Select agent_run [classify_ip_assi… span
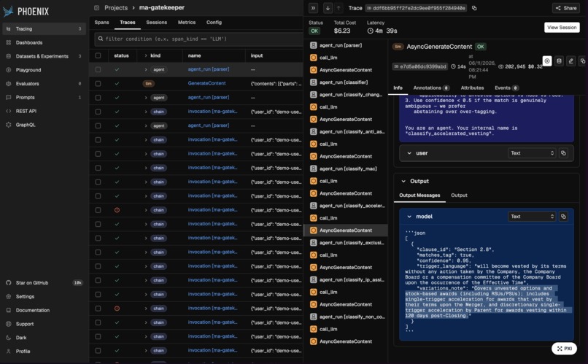 click(345, 279)
